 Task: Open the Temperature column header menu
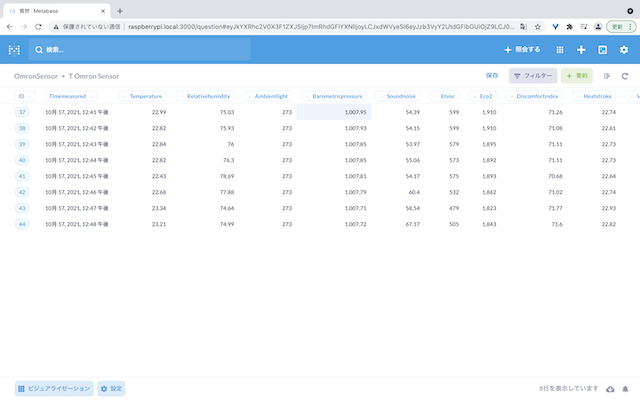[x=142, y=96]
